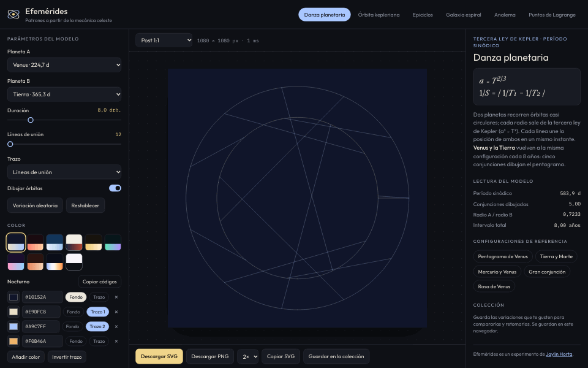
Task: Open the Post 1:1 format dropdown
Action: 164,40
